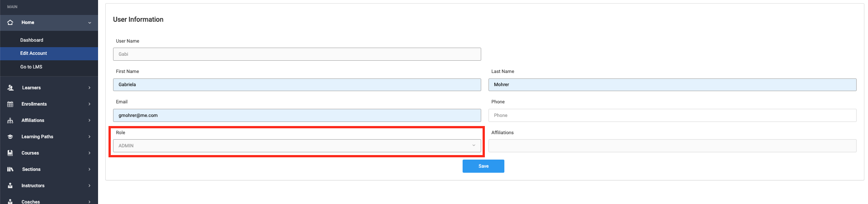This screenshot has width=868, height=204.
Task: Click the Instructors sidebar icon
Action: click(10, 185)
